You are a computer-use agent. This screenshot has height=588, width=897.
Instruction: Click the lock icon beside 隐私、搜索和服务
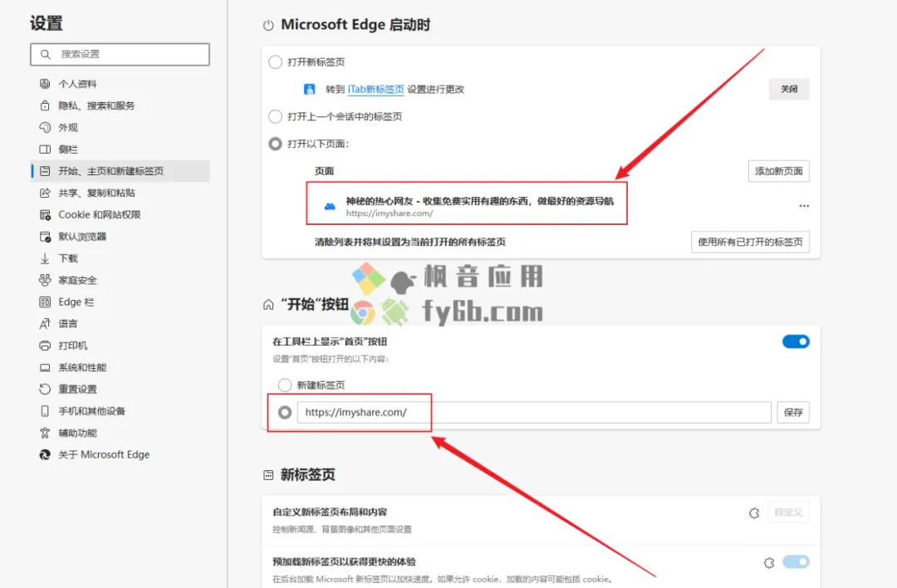pos(45,105)
